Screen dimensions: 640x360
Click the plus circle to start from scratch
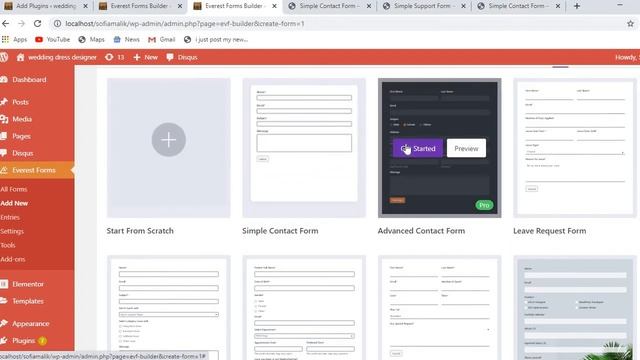point(169,140)
